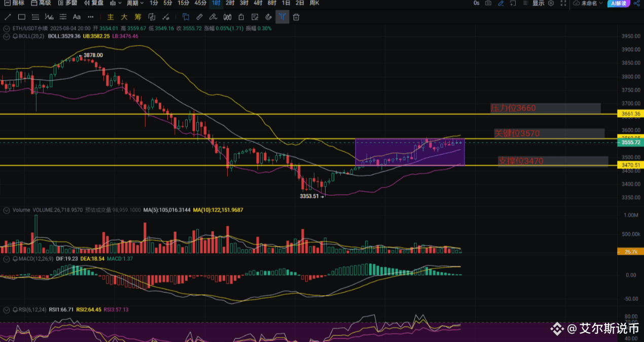Screen dimensions: 644x342
Task: Toggle the RSI indicator alert bell
Action: click(x=15, y=309)
